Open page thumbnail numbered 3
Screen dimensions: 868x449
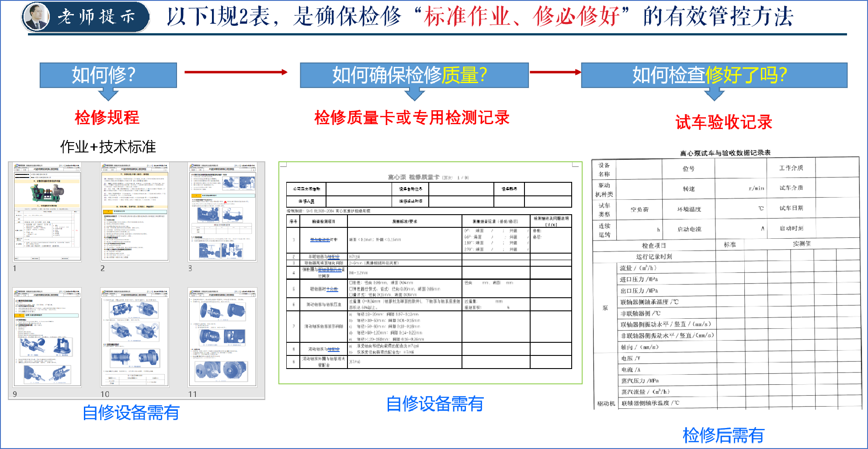click(222, 212)
